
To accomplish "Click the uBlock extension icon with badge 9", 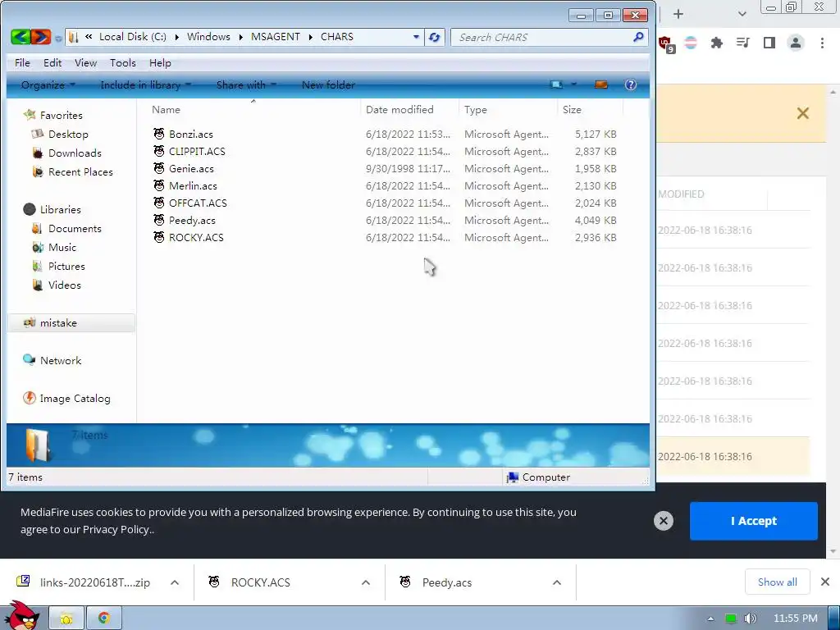I will [666, 43].
